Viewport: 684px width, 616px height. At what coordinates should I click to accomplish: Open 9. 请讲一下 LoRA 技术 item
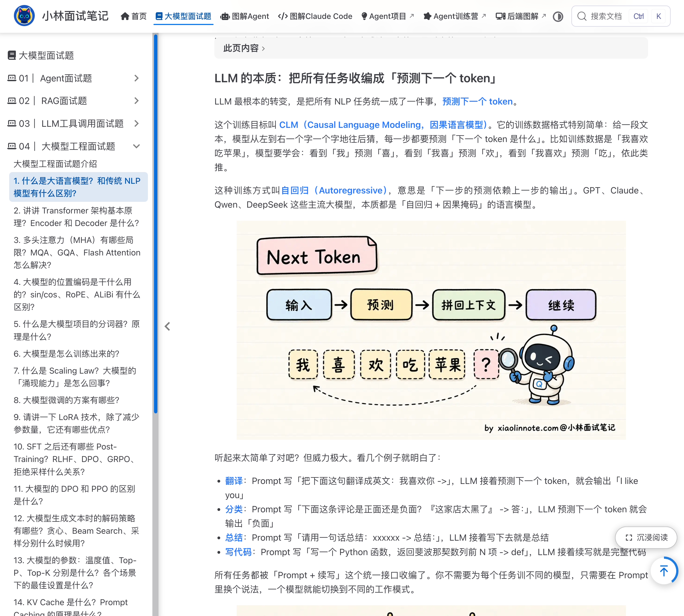[x=76, y=423]
